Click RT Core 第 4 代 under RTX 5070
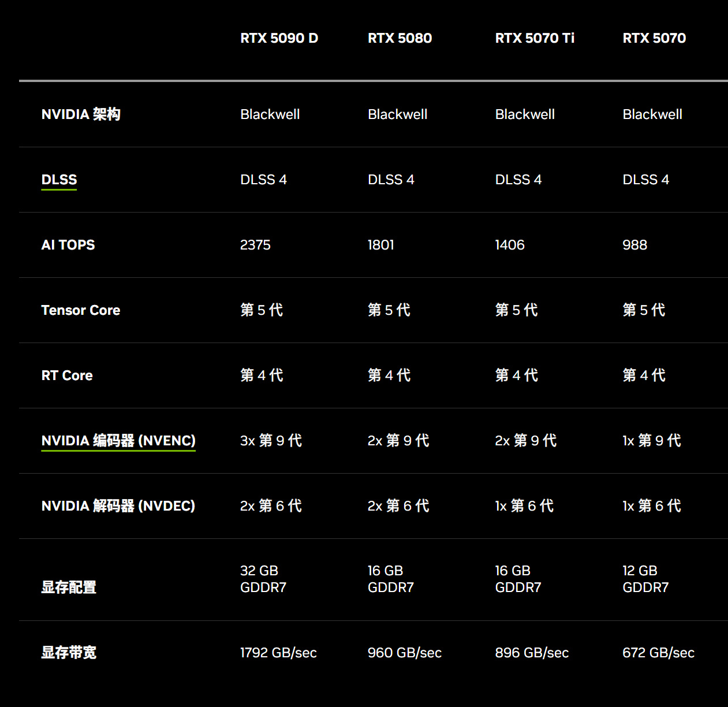The image size is (728, 707). 644,375
